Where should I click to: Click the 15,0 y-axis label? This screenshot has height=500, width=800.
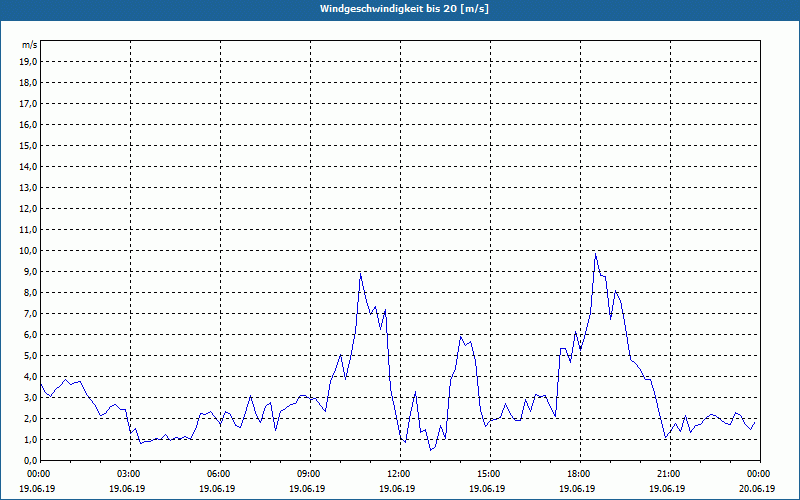tap(28, 145)
